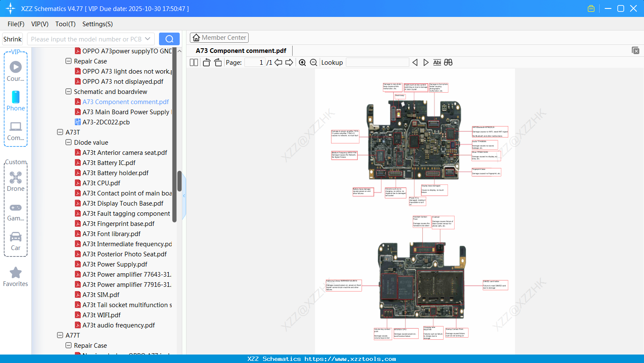The image size is (644, 363).
Task: Toggle Abi match-case option in Lookup bar
Action: click(437, 62)
